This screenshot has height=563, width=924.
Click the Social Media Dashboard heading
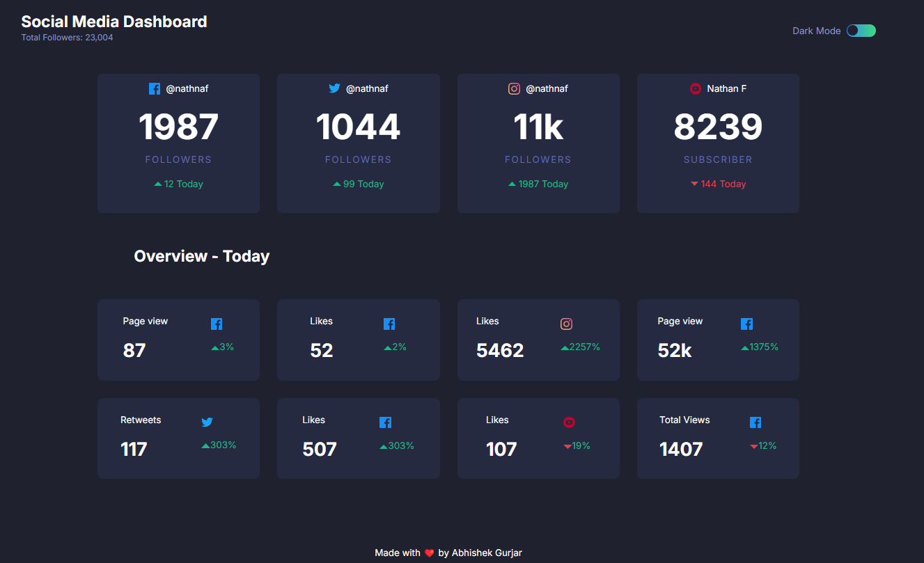click(x=114, y=22)
